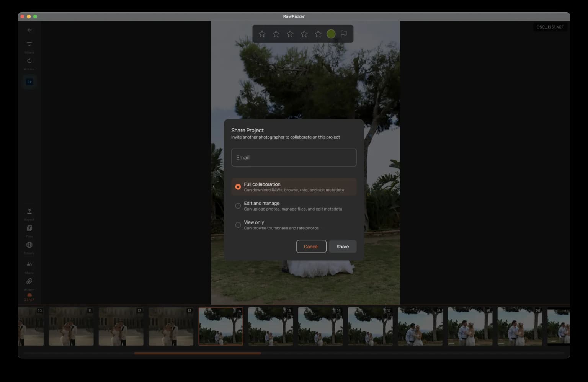Click the back arrow in the sidebar
Viewport: 588px width, 382px height.
[x=29, y=30]
